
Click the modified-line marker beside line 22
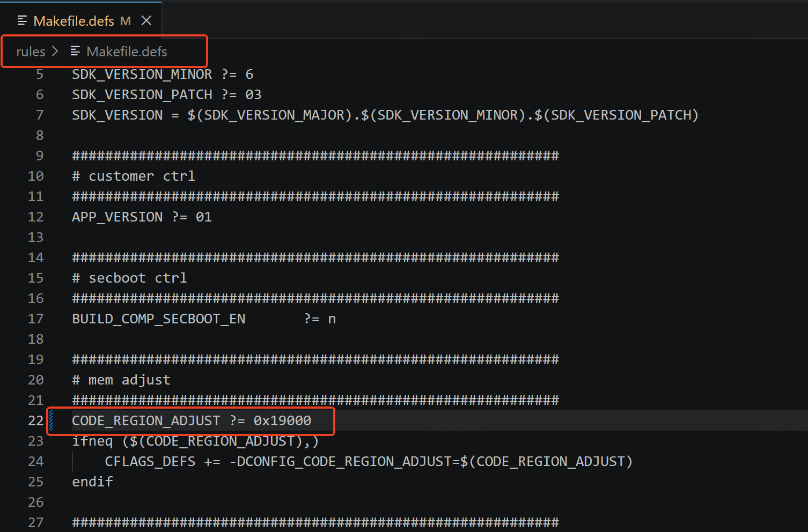coord(51,420)
